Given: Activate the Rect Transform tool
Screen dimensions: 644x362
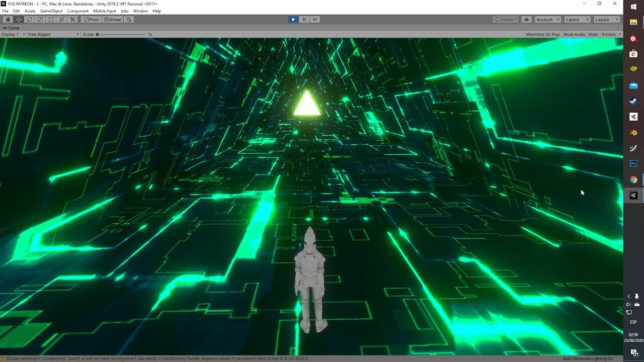Looking at the screenshot, I should click(51, 19).
